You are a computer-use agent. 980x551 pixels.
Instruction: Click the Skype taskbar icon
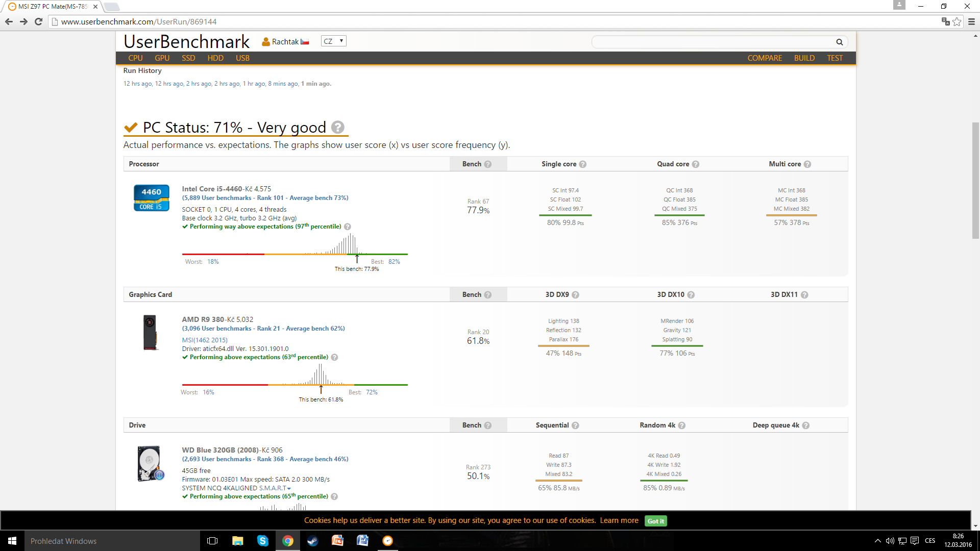[263, 541]
